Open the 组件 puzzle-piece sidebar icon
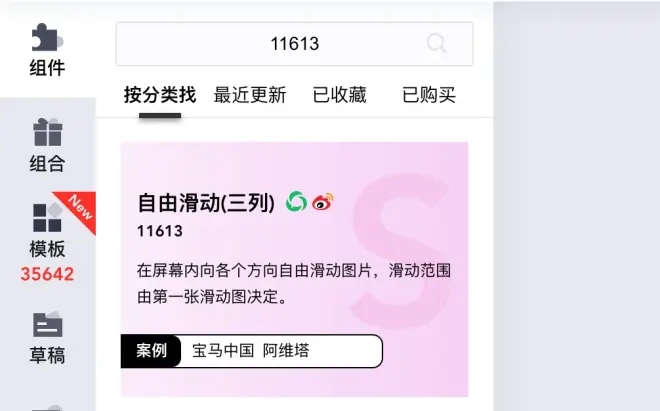660x411 pixels. pos(47,37)
